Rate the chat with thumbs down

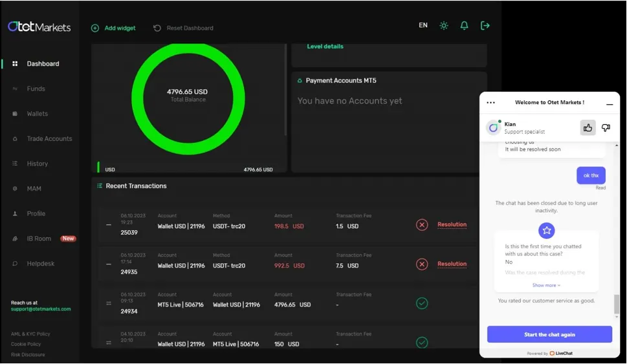pos(606,128)
